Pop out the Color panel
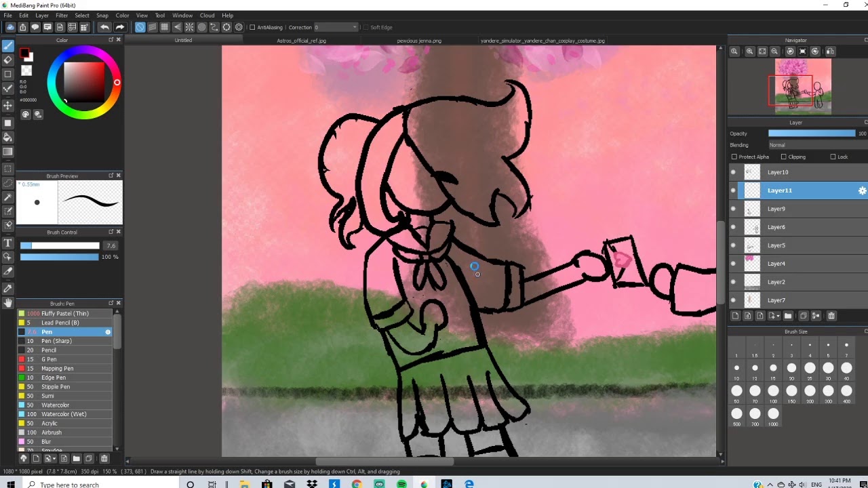868x488 pixels. pos(111,40)
